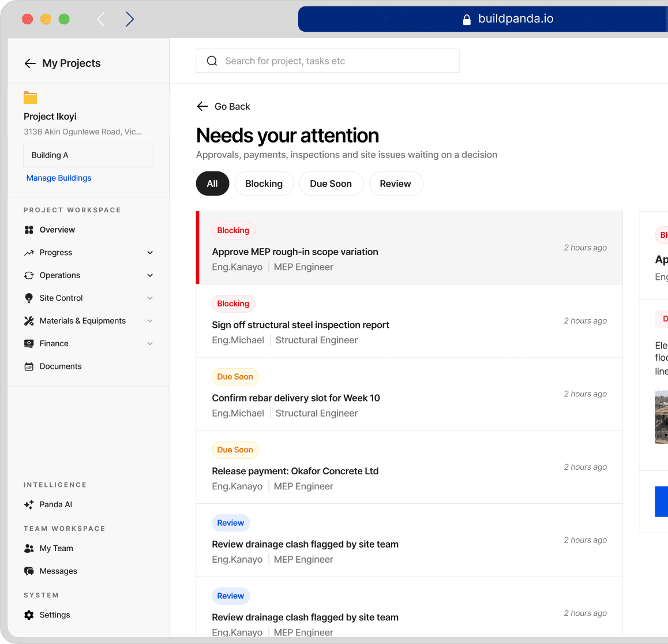Click the Materials & Equipments tools icon

(29, 321)
